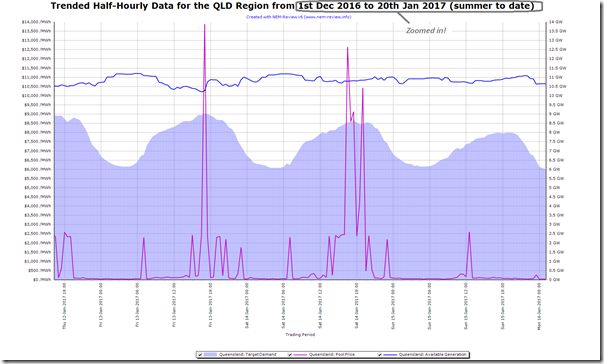Uncheck Queensland Target Demand legend checkbox
604x364 pixels.
(x=200, y=355)
